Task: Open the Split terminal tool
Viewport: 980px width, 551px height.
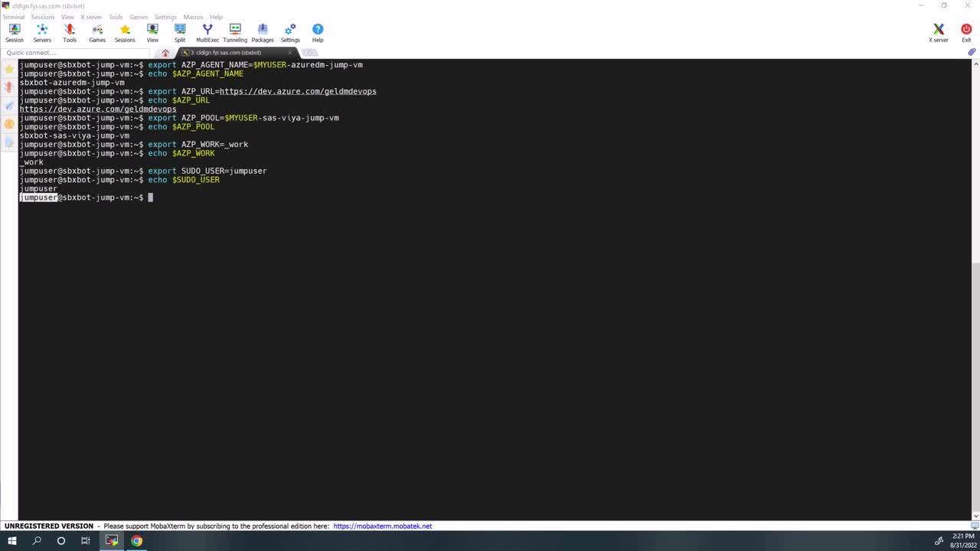Action: (x=179, y=32)
